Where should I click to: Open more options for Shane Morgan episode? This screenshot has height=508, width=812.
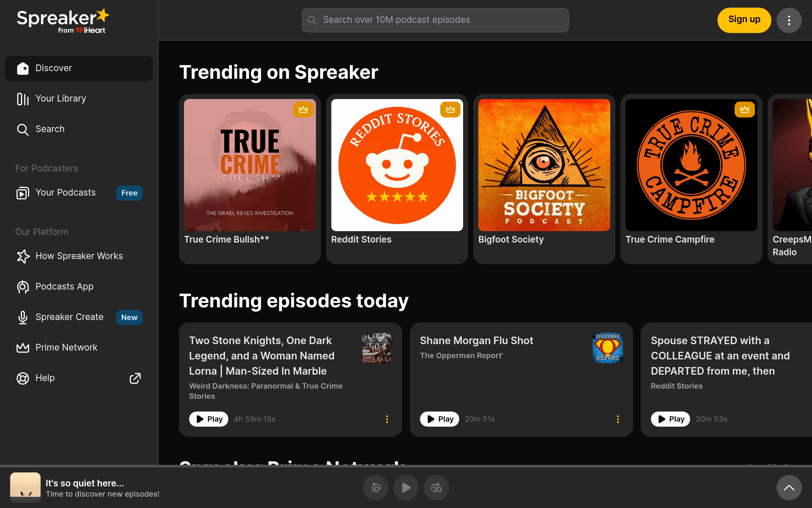tap(618, 419)
